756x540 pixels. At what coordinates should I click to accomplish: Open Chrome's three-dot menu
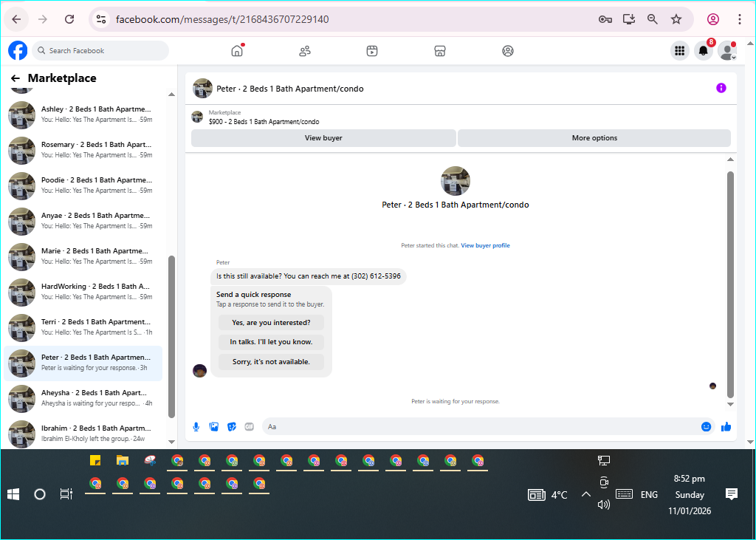[740, 19]
